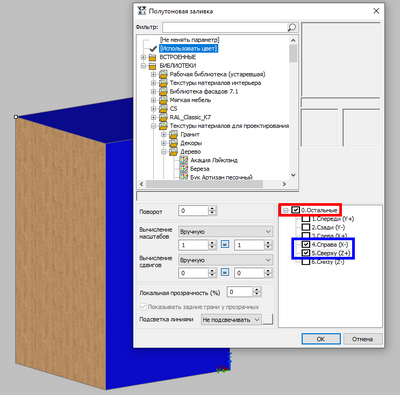Click scroll down arrow of library tree

click(293, 175)
